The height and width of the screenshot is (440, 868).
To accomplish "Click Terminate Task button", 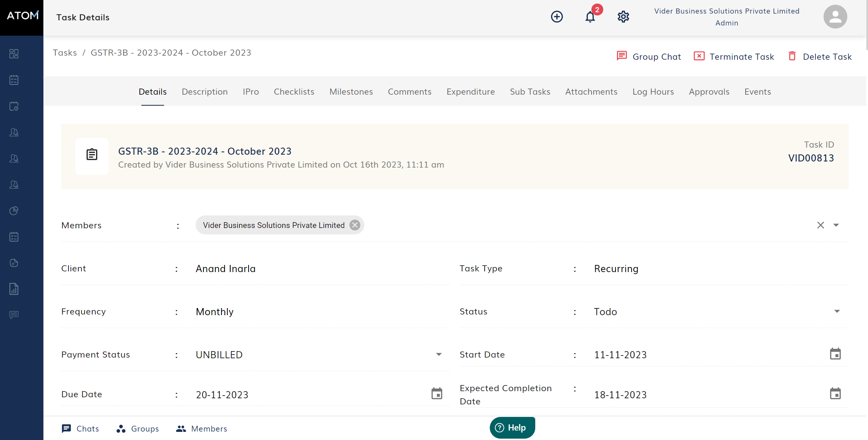I will (x=734, y=57).
